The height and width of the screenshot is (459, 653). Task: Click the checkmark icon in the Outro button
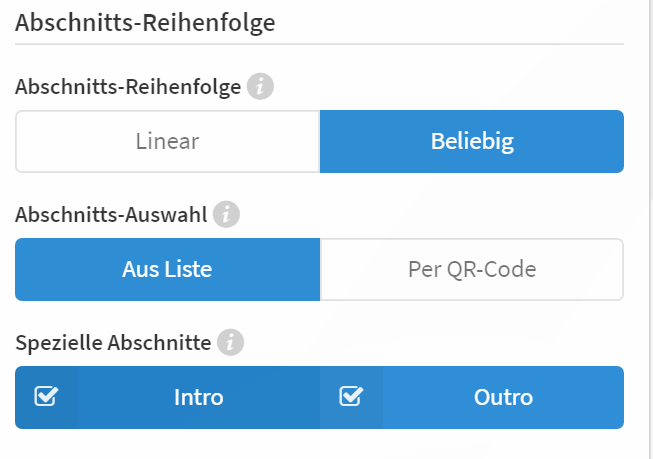pos(351,396)
